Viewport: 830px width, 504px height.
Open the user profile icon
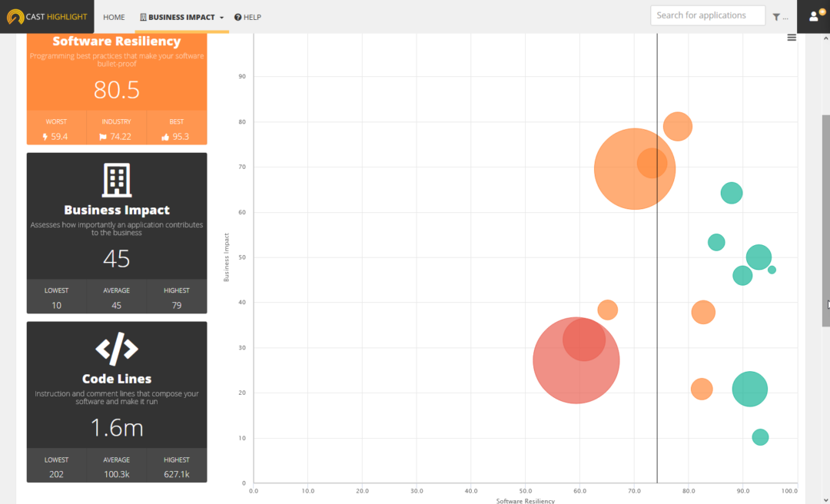(814, 16)
